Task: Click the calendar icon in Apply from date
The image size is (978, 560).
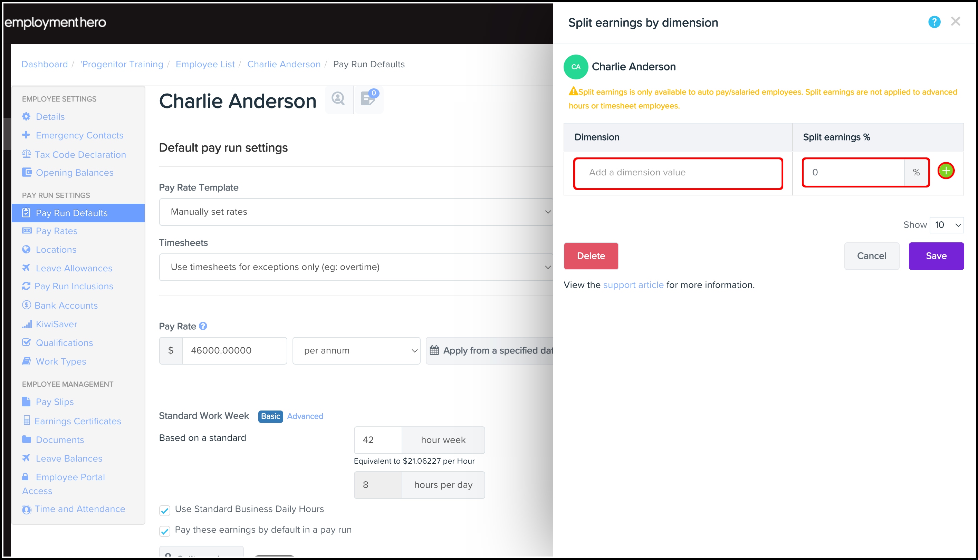Action: 434,350
